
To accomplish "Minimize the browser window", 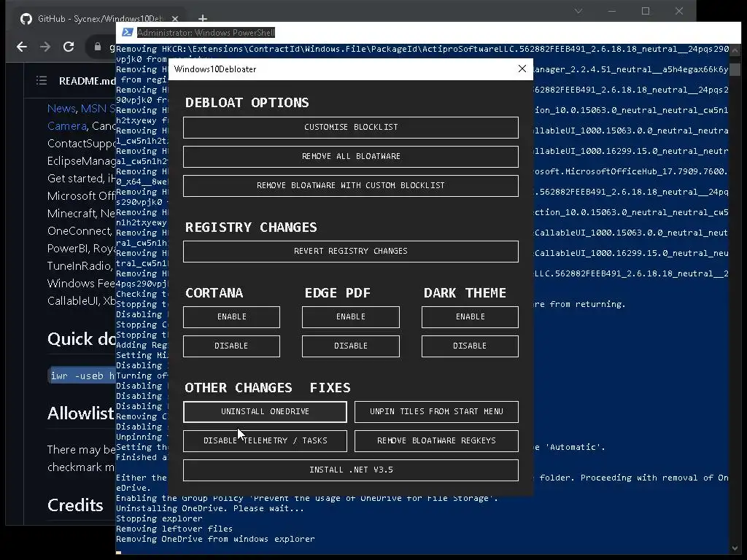I will pos(612,11).
